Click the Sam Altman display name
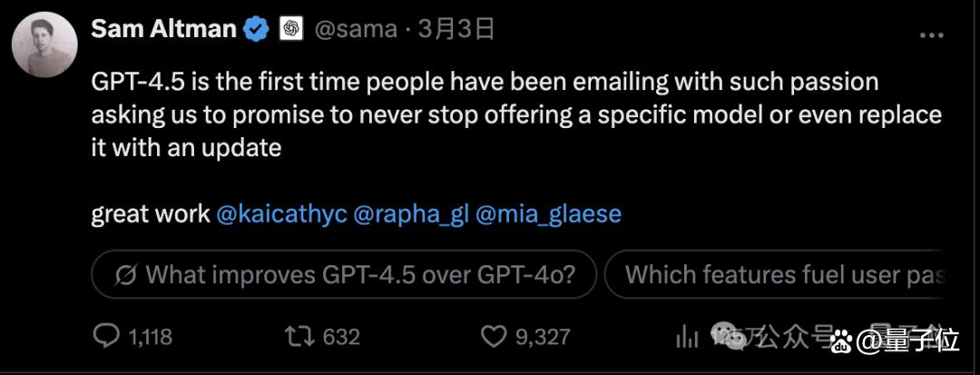The image size is (980, 375). point(163,29)
